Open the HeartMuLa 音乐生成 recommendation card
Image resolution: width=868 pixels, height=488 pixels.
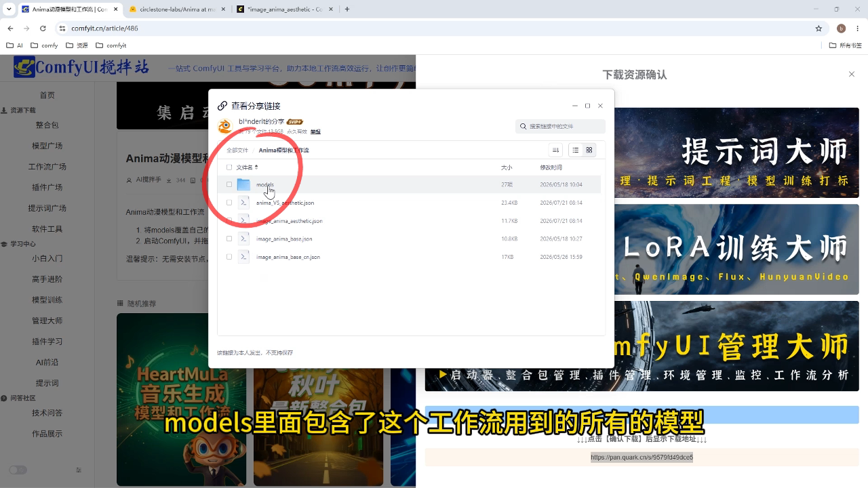click(181, 400)
